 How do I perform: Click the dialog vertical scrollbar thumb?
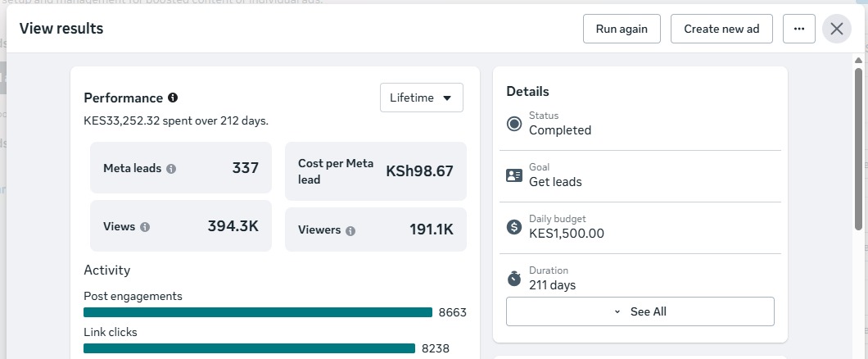click(859, 148)
